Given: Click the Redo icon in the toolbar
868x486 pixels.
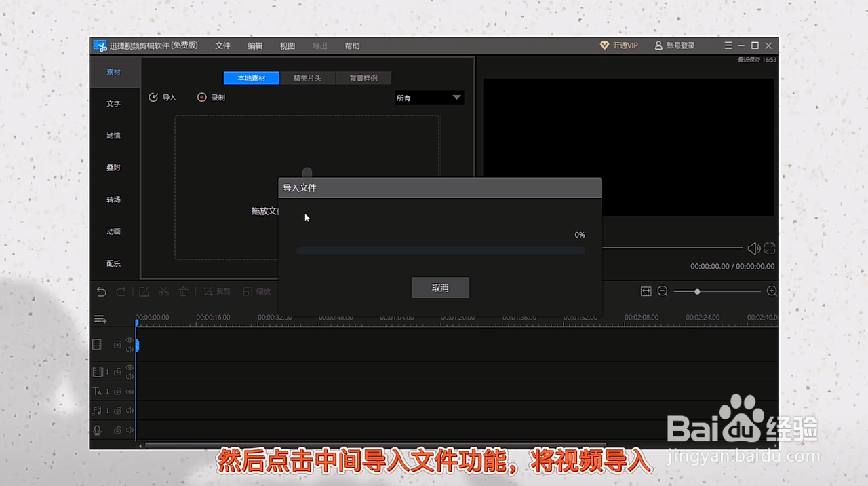Looking at the screenshot, I should pyautogui.click(x=121, y=291).
